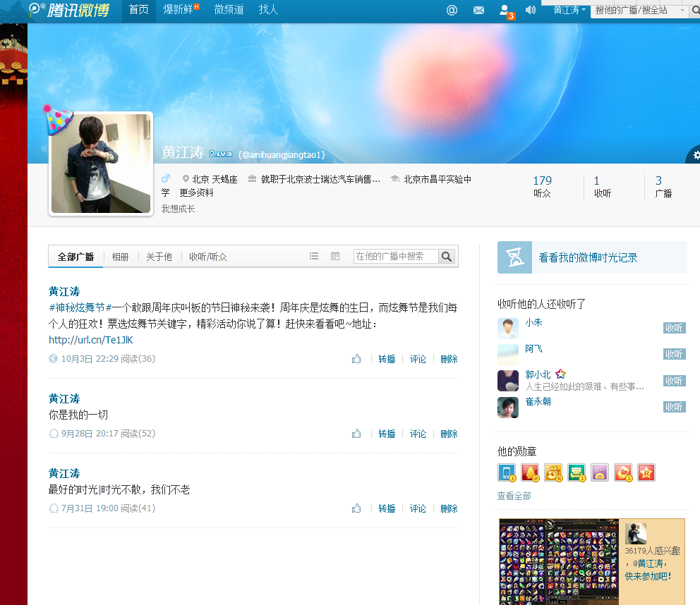The height and width of the screenshot is (605, 700).
Task: Click the seventh medal (red star badge)
Action: [x=646, y=472]
